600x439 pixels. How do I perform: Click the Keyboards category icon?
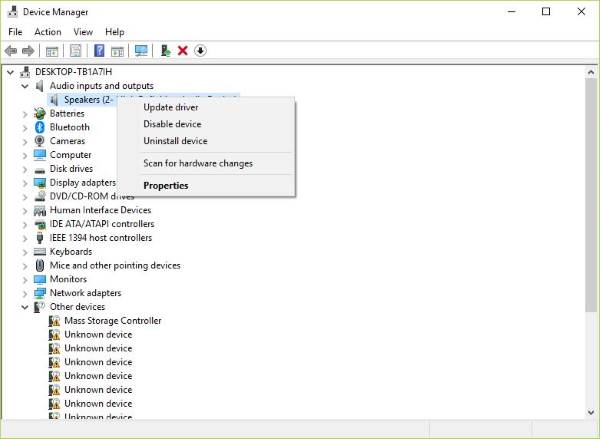(39, 251)
